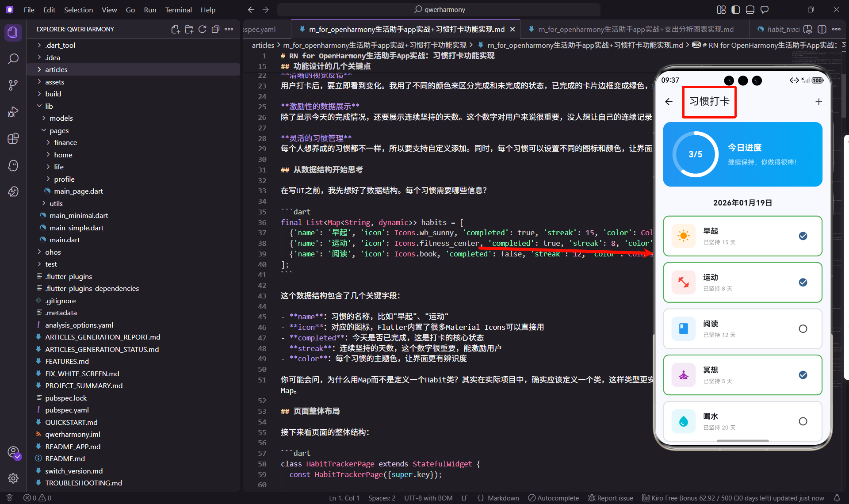Open the chat icon in title bar
Image resolution: width=849 pixels, height=504 pixels.
[x=765, y=10]
